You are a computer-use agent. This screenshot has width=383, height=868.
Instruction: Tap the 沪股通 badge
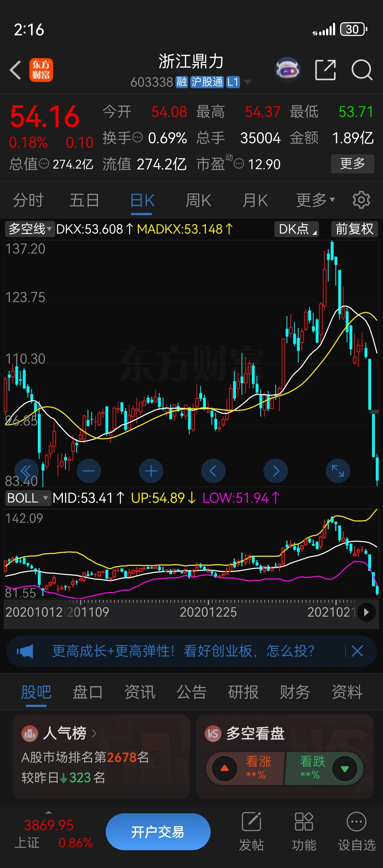pos(207,82)
